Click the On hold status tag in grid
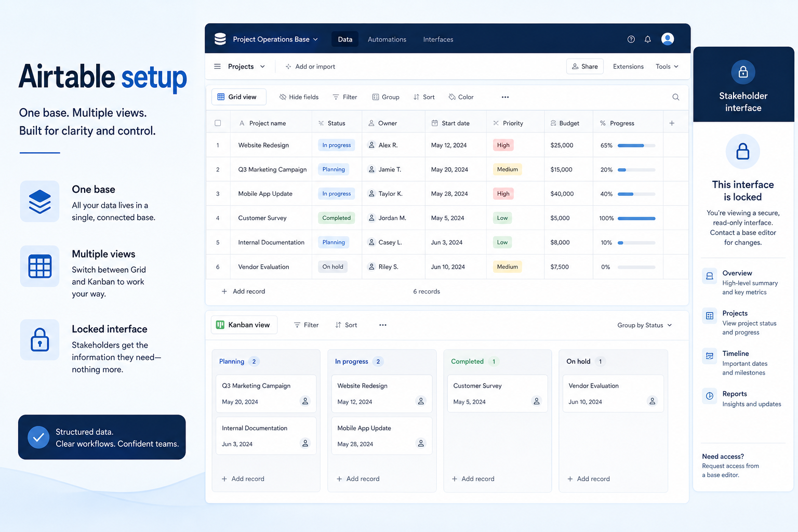 [332, 267]
